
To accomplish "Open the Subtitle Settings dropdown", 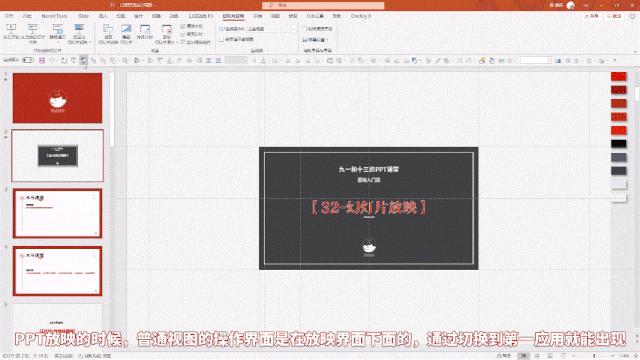I will tap(315, 40).
